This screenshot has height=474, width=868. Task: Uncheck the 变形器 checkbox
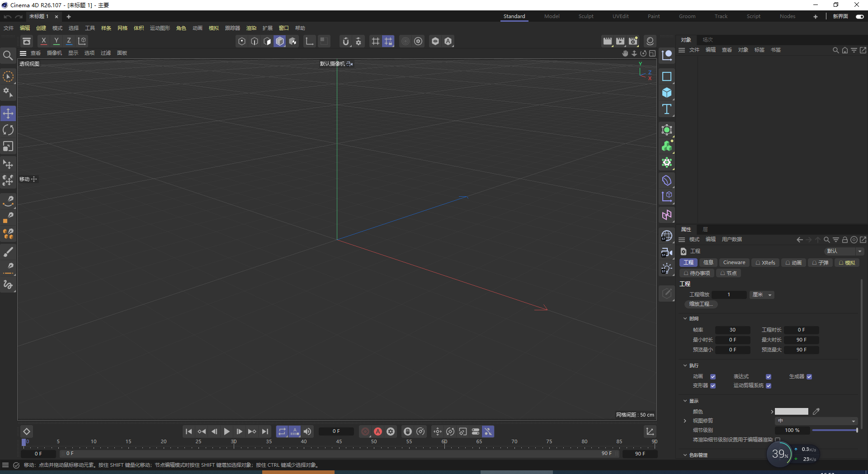click(x=713, y=386)
